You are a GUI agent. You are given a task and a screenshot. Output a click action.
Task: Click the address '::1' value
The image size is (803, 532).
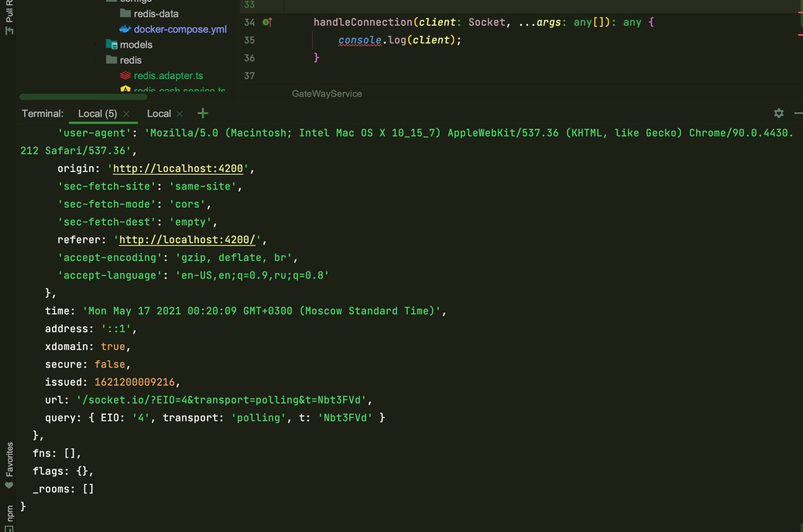click(116, 329)
